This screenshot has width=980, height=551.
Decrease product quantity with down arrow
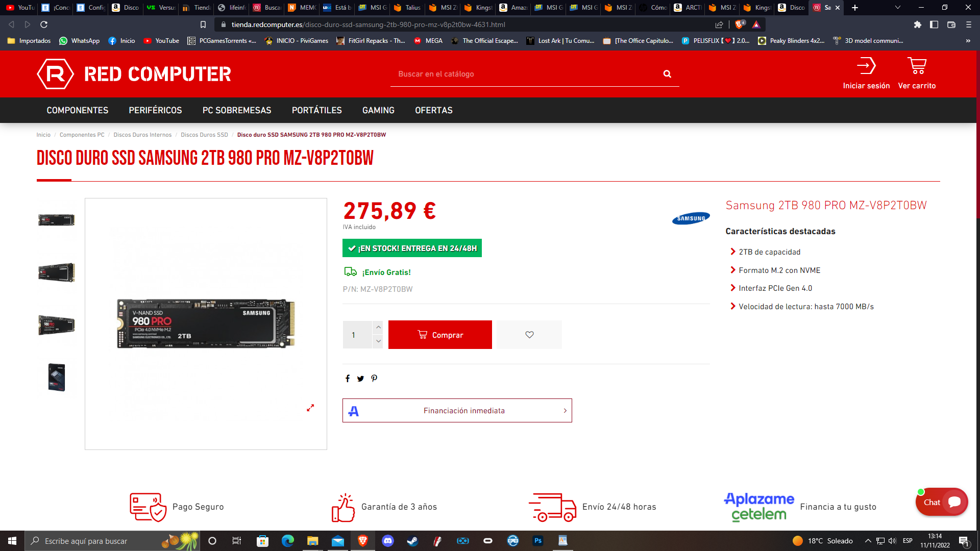(378, 341)
